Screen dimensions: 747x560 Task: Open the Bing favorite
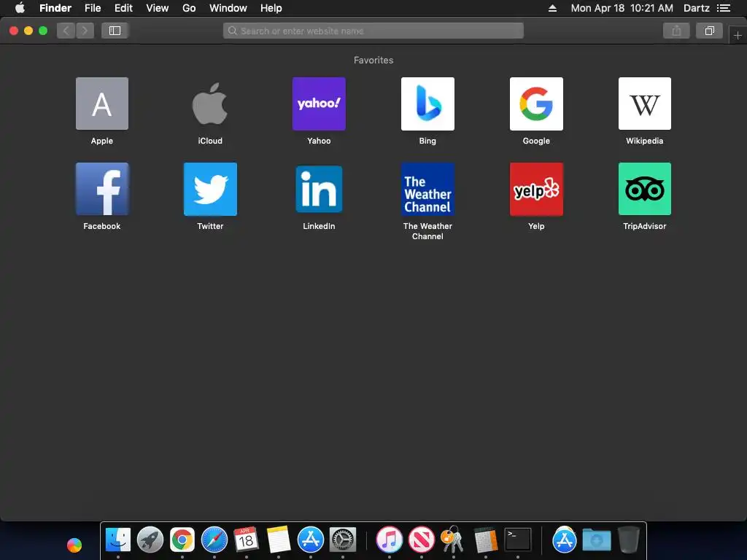pyautogui.click(x=427, y=104)
